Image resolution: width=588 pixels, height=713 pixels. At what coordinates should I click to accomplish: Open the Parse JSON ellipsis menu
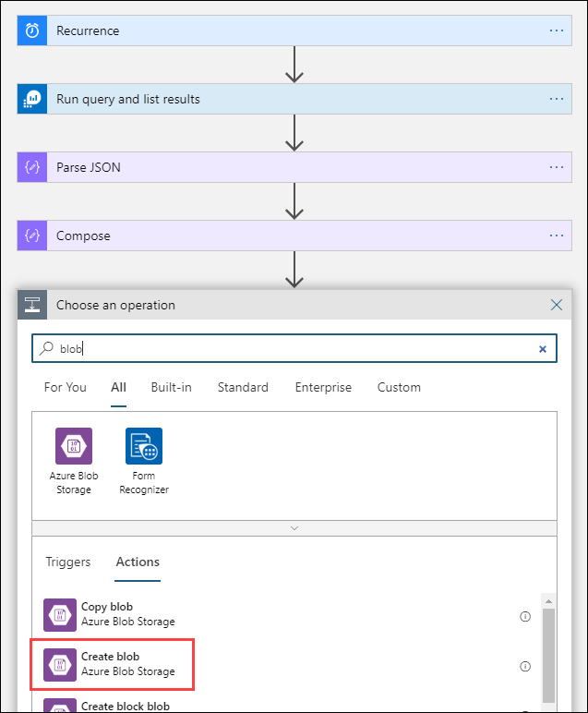(556, 167)
